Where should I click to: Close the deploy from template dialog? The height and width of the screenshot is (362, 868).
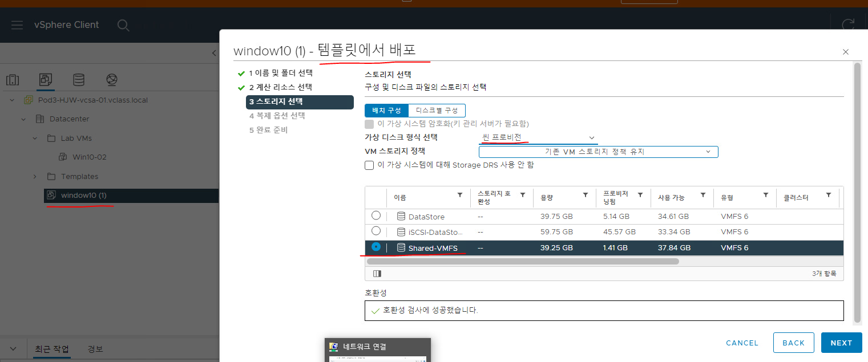846,52
